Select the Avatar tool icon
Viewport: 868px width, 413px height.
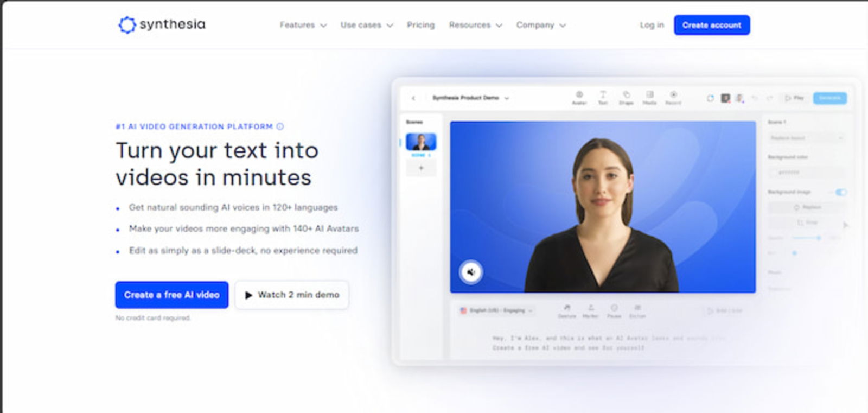click(579, 98)
